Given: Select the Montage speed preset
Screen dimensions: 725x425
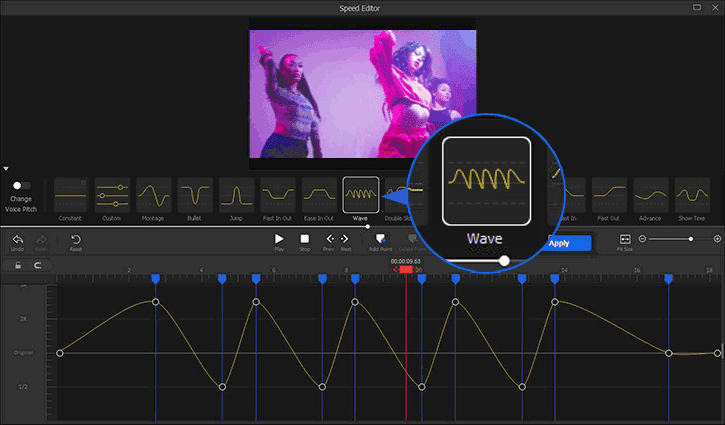Looking at the screenshot, I should [x=154, y=195].
